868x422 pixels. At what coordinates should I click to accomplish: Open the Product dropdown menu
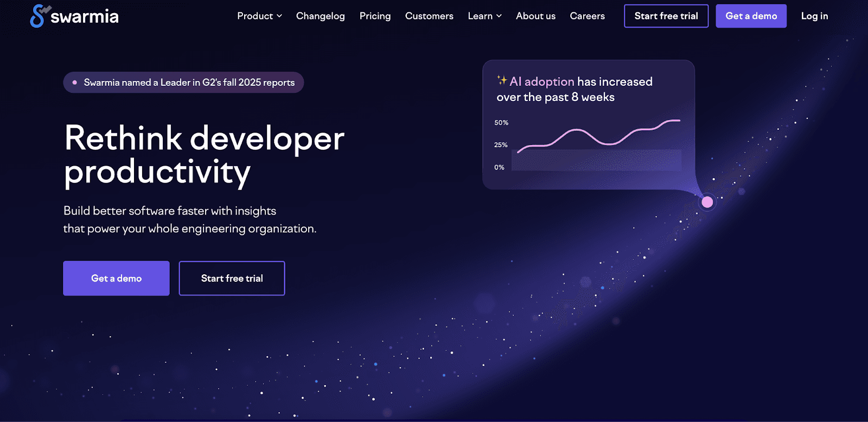pos(259,16)
